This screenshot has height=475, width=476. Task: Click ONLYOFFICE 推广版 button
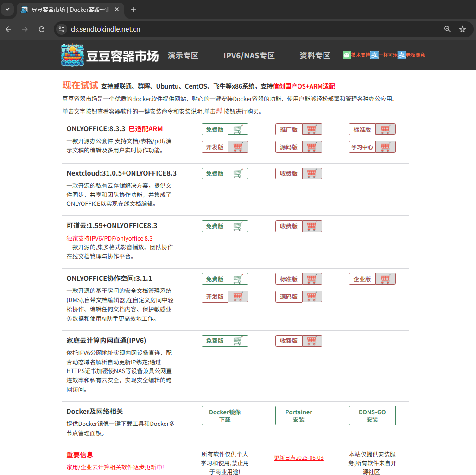(289, 129)
